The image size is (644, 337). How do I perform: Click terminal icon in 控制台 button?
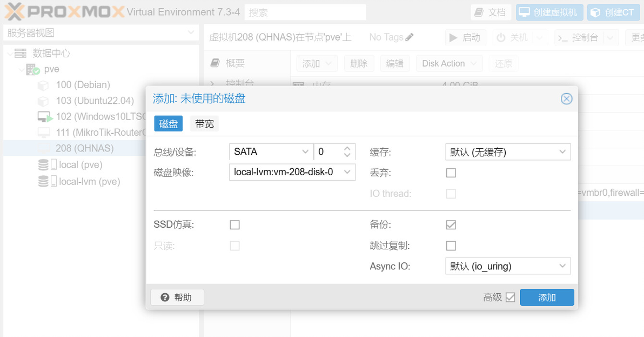click(562, 38)
